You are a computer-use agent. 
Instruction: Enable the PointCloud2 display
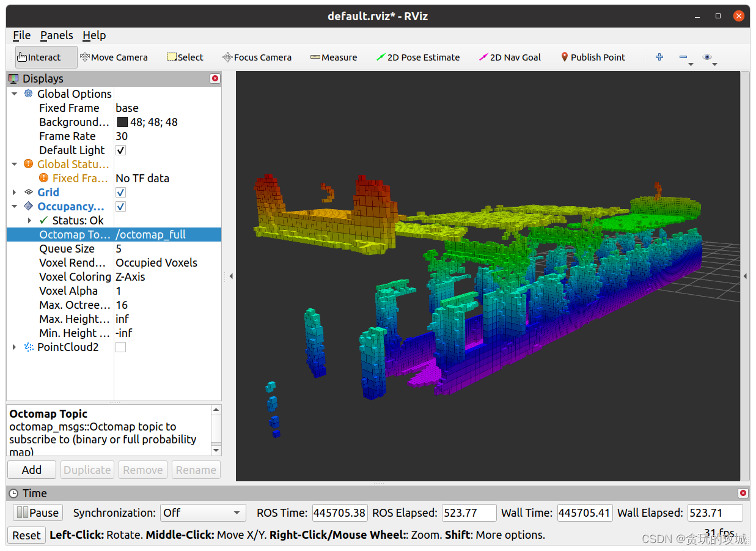click(x=120, y=347)
